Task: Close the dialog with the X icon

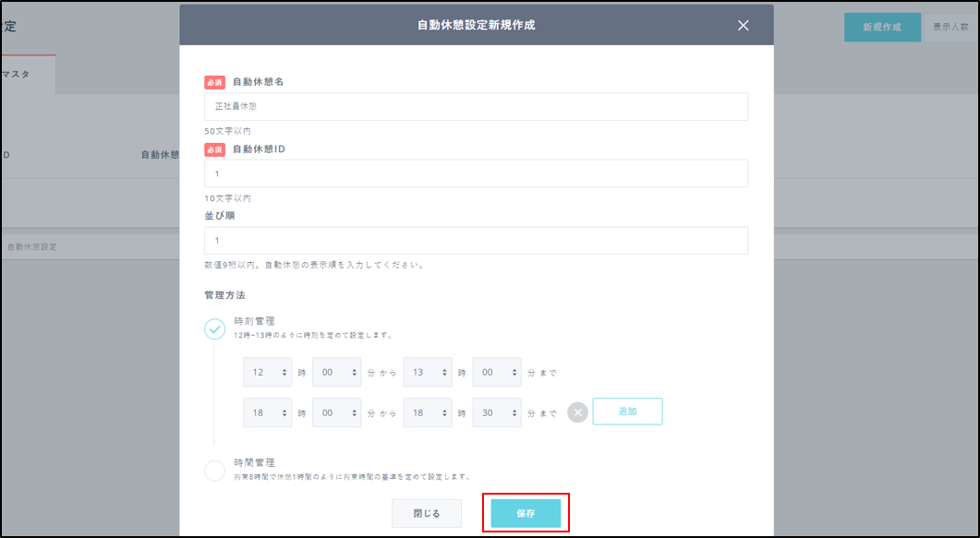Action: [x=743, y=26]
